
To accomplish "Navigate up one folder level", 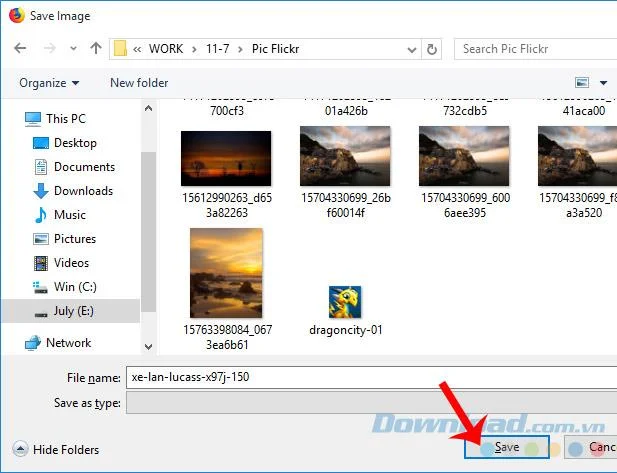I will [x=96, y=48].
